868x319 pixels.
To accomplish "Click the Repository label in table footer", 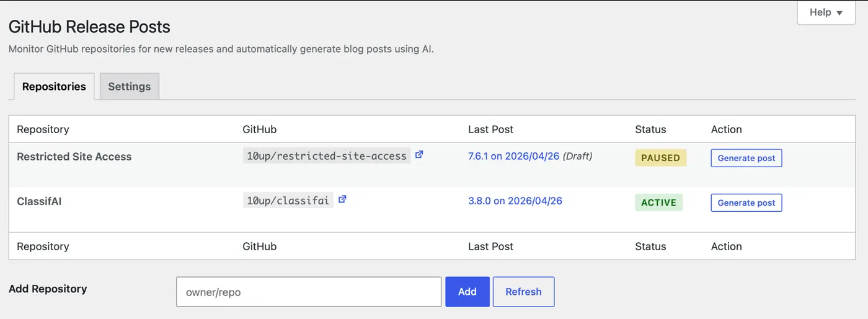I will pyautogui.click(x=43, y=247).
